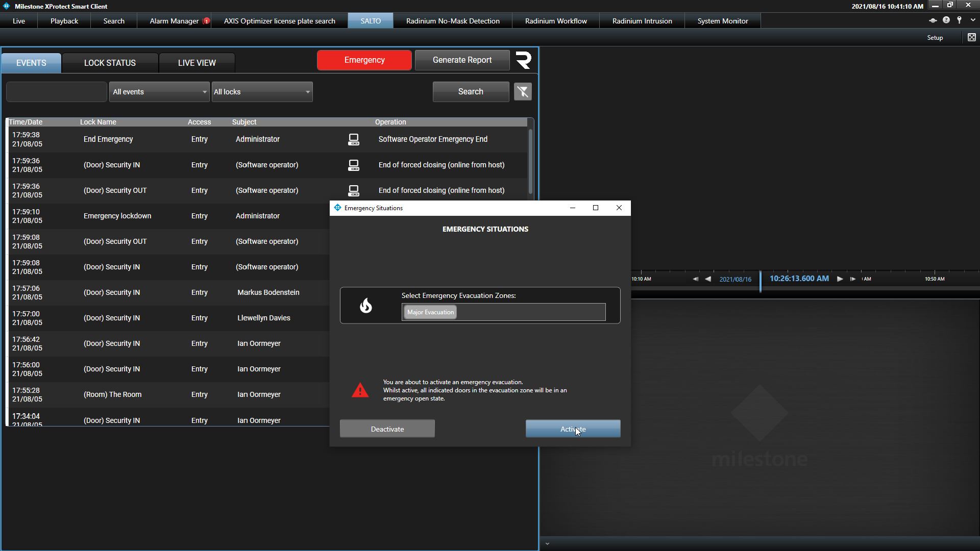This screenshot has width=980, height=551.
Task: Select the Markus Bodenstein event row
Action: [168, 292]
